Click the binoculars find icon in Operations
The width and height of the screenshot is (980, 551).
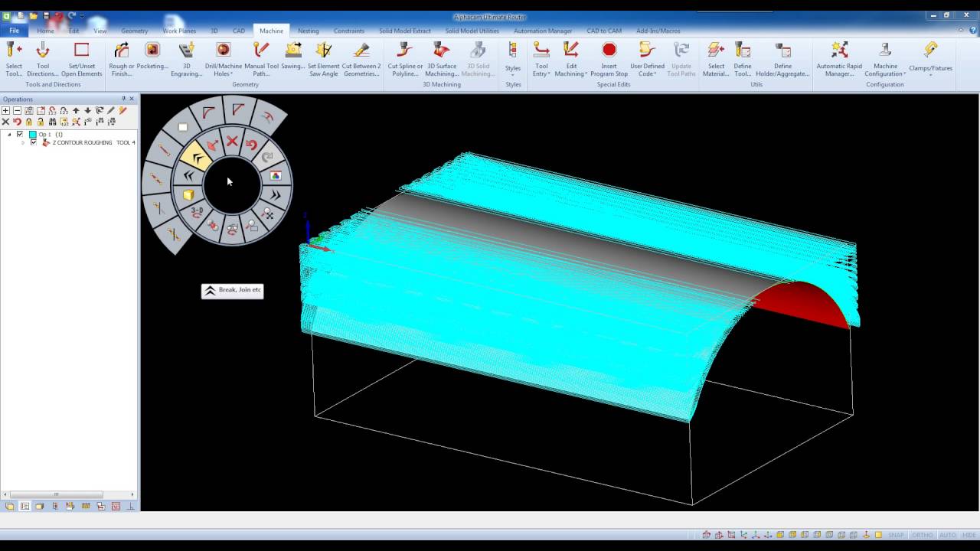pyautogui.click(x=52, y=122)
